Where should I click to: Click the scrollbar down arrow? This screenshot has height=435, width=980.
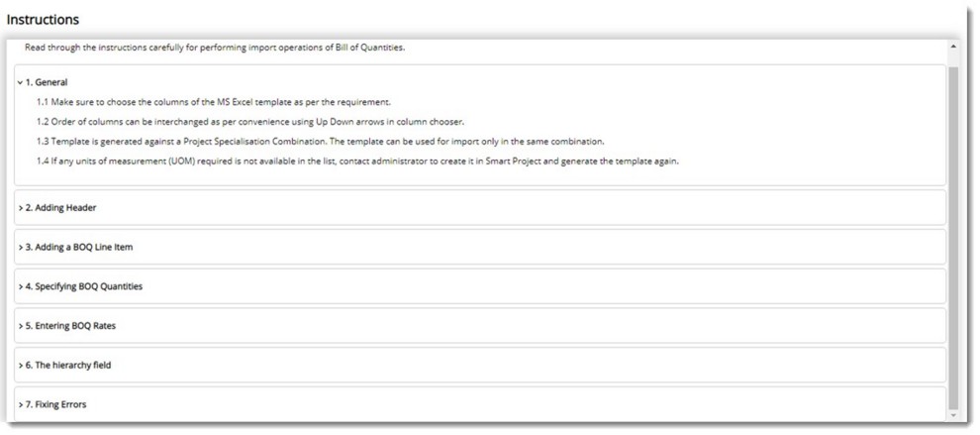[x=953, y=414]
